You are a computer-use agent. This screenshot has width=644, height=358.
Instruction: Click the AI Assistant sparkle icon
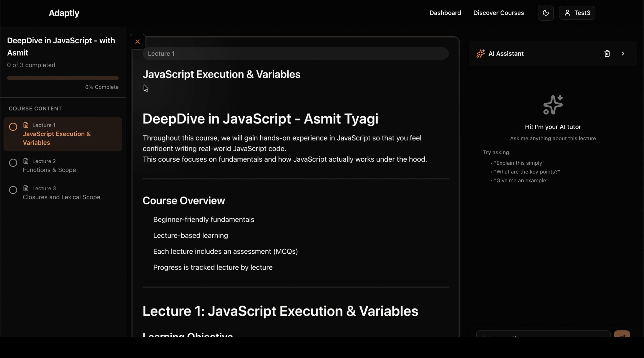click(x=481, y=54)
